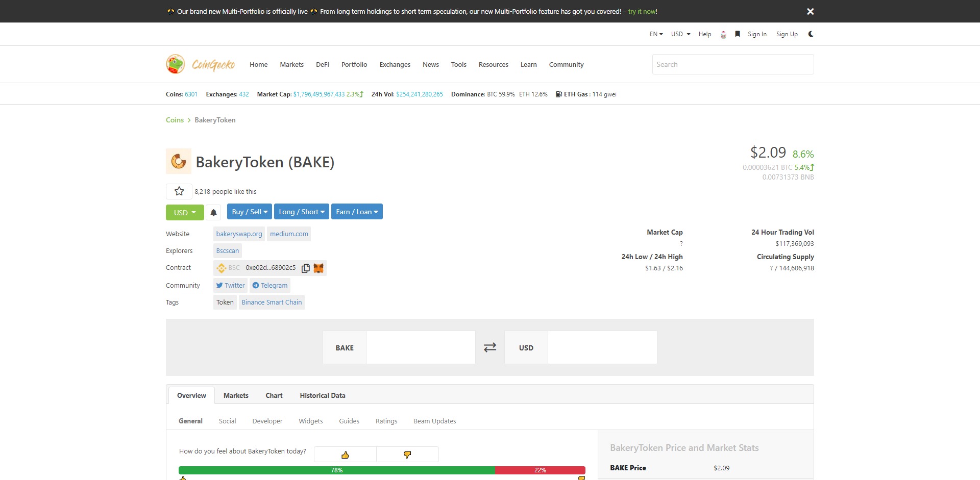Viewport: 980px width, 480px height.
Task: Click the Sign Up link
Action: pos(787,34)
